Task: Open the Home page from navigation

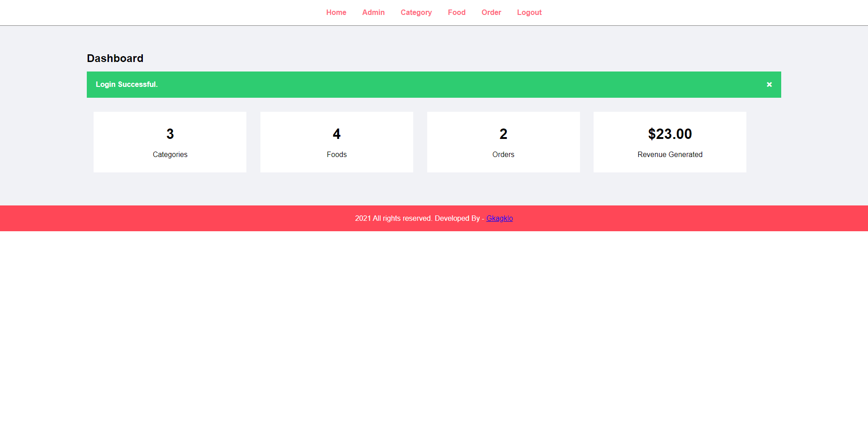Action: pos(336,13)
